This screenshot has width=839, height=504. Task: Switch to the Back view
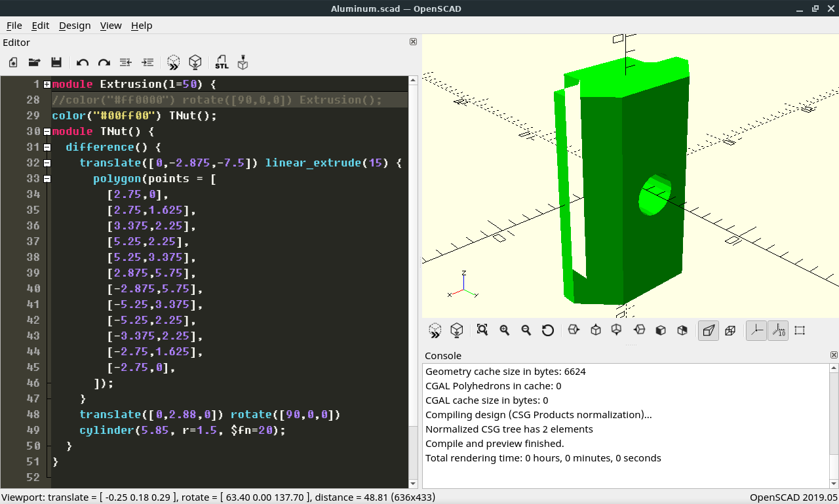point(682,330)
